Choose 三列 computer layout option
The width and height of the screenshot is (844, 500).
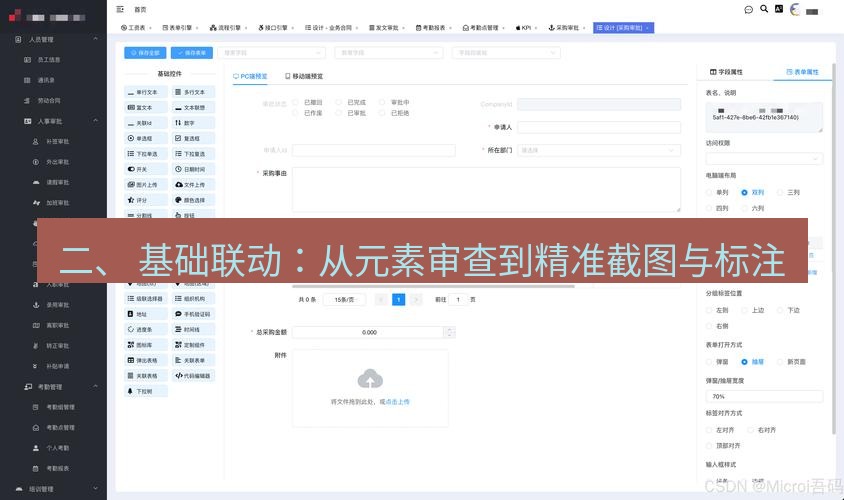pyautogui.click(x=779, y=193)
